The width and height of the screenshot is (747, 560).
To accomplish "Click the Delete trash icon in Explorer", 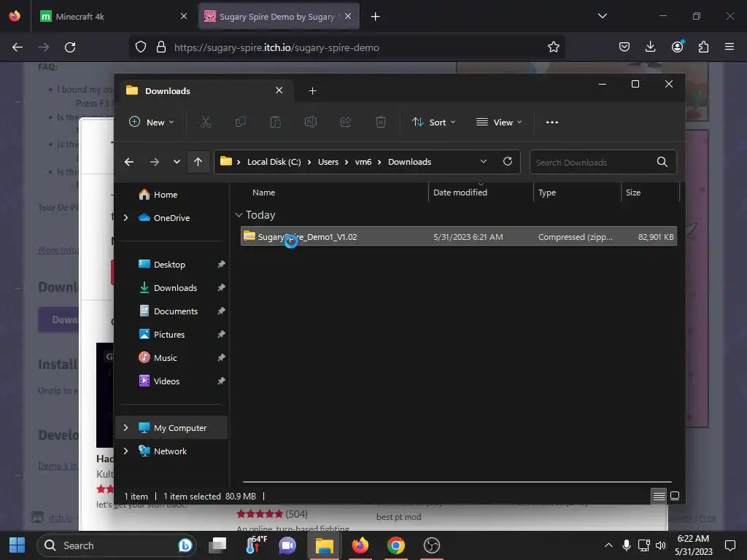I will coord(381,122).
